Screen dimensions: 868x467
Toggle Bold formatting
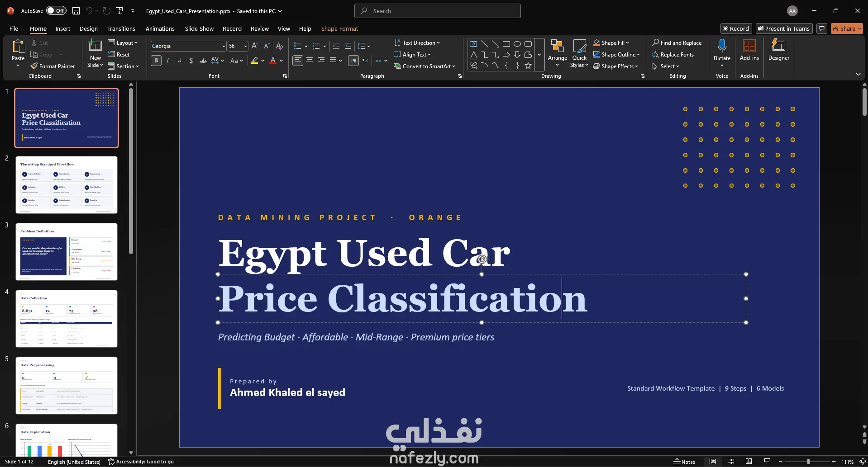coord(156,60)
